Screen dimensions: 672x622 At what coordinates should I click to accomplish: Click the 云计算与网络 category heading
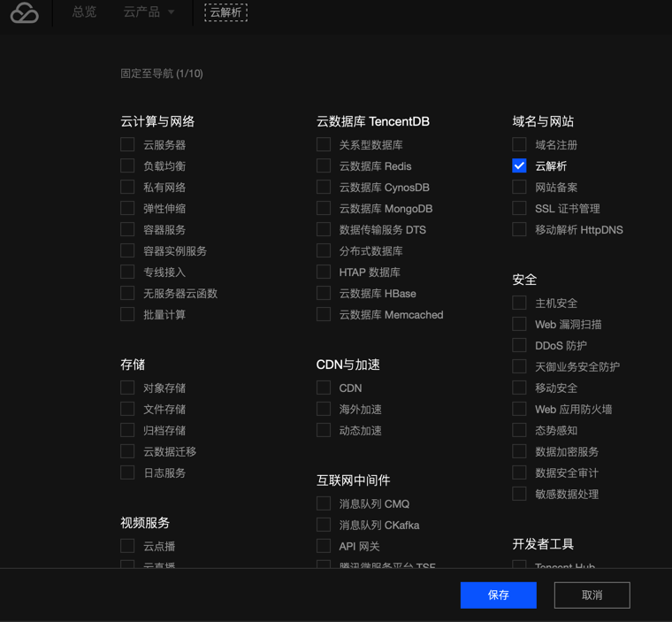[157, 121]
